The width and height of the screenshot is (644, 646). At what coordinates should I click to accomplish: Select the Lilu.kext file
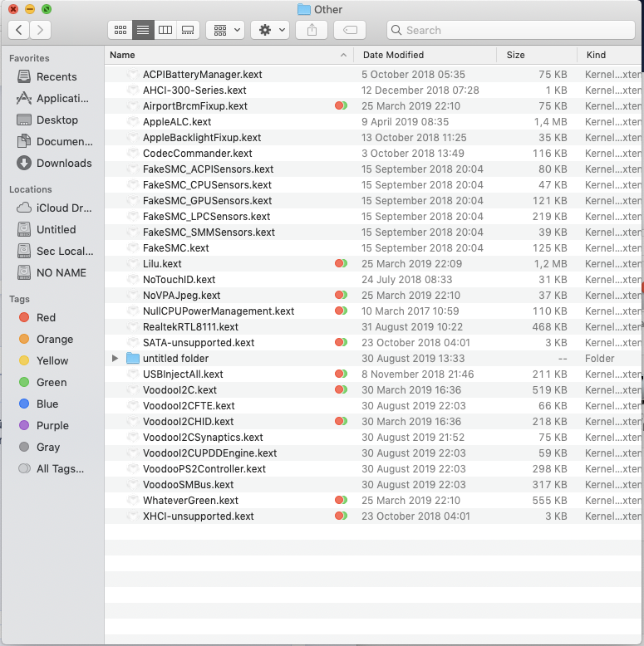click(x=162, y=263)
